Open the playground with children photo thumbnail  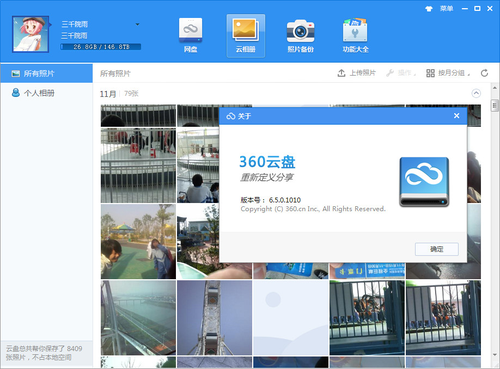click(x=138, y=242)
